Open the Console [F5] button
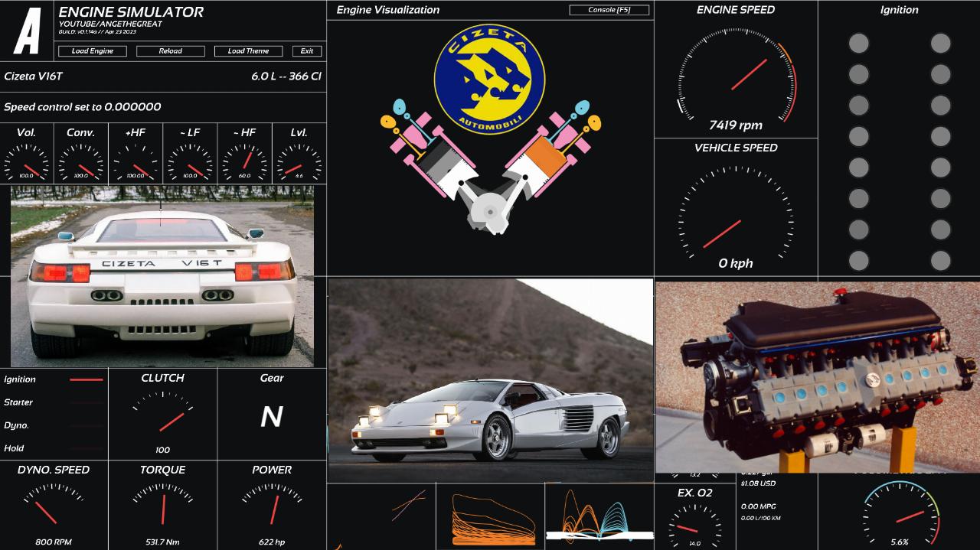This screenshot has width=980, height=550. coord(609,10)
